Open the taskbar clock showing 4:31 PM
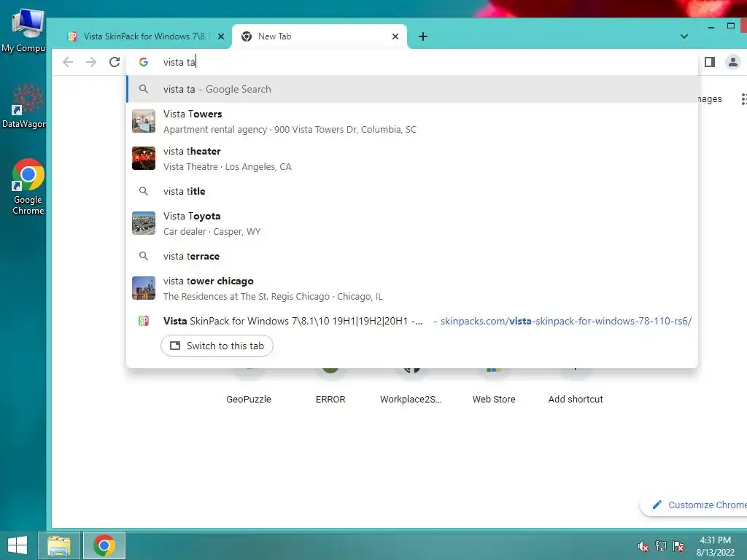 [715, 546]
